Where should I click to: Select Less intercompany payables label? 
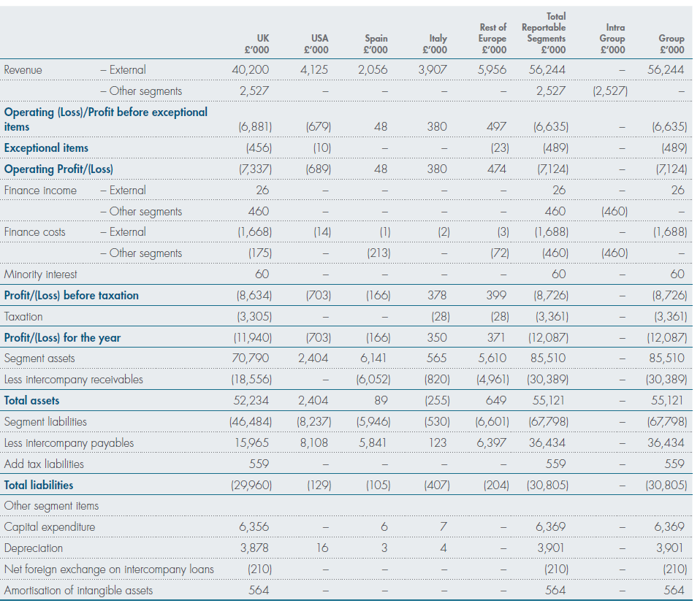point(69,443)
